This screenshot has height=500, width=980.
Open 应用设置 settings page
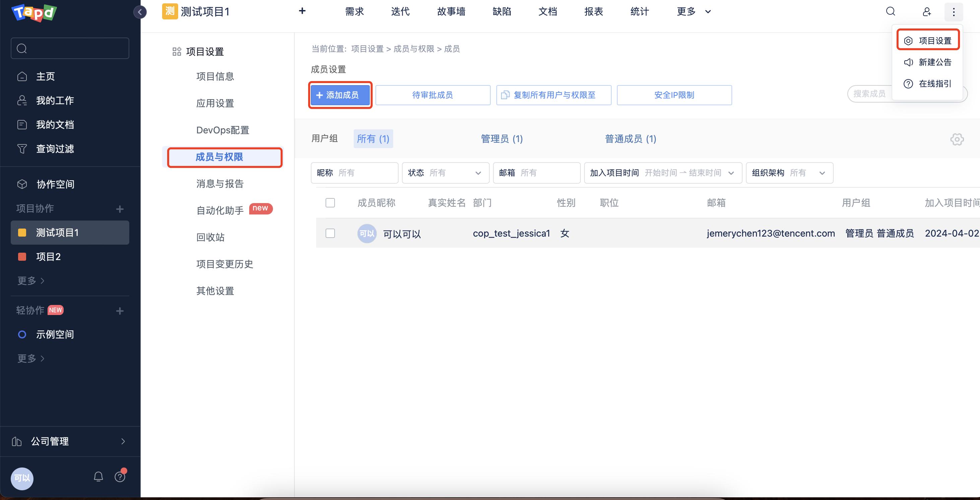click(215, 104)
